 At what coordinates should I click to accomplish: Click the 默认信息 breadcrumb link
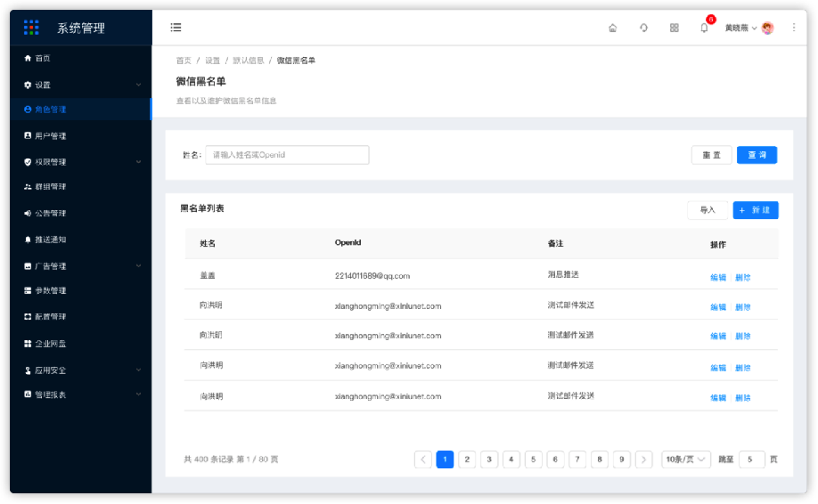click(x=249, y=61)
